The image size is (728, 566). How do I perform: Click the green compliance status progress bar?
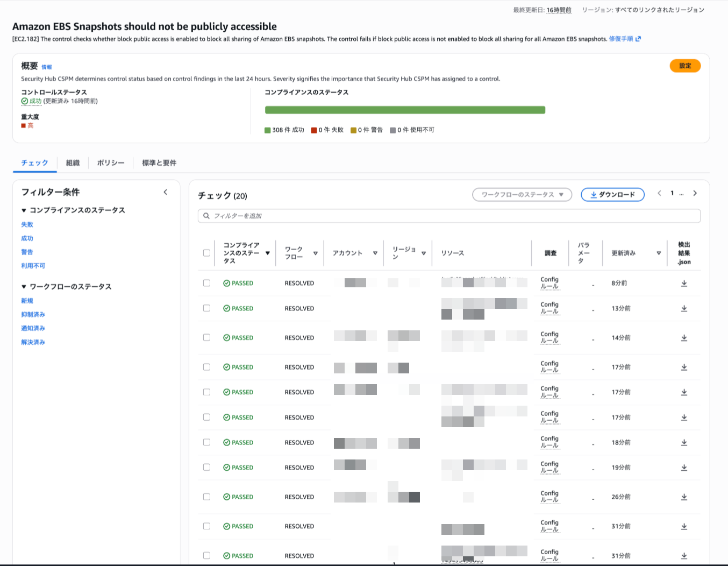(405, 110)
